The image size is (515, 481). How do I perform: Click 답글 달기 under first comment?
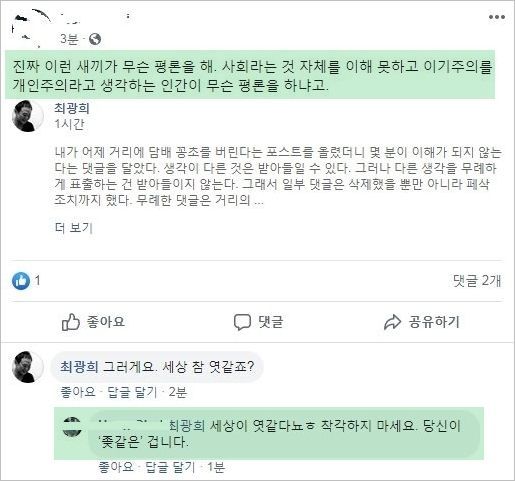click(132, 392)
